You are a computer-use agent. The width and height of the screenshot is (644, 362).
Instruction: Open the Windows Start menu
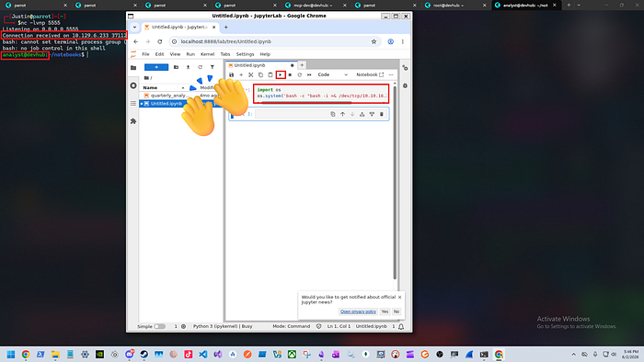click(x=11, y=355)
